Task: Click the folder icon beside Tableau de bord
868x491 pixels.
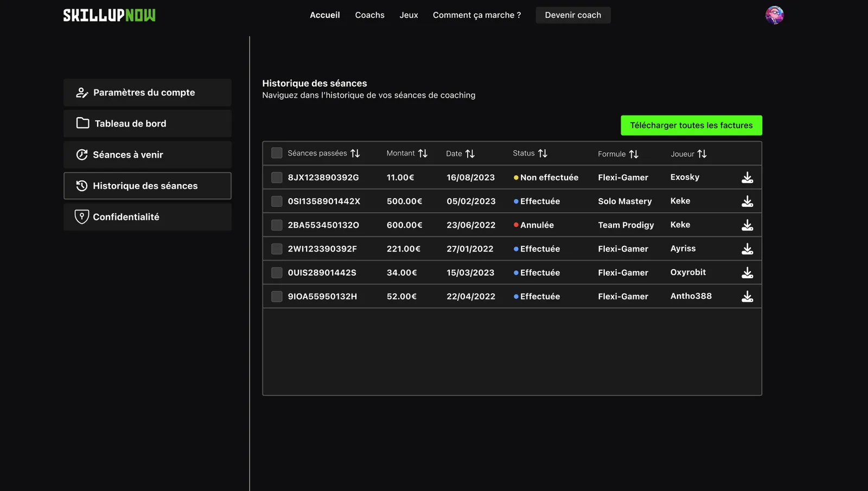Action: tap(82, 123)
